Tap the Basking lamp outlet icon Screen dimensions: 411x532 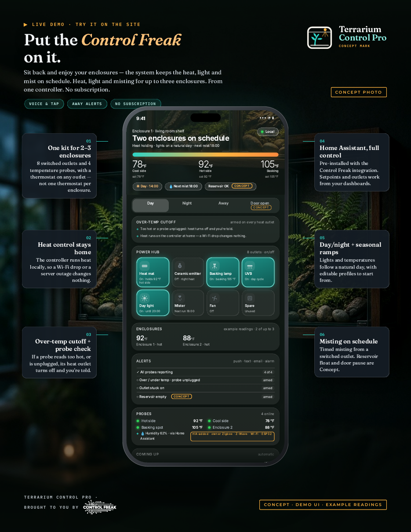215,266
